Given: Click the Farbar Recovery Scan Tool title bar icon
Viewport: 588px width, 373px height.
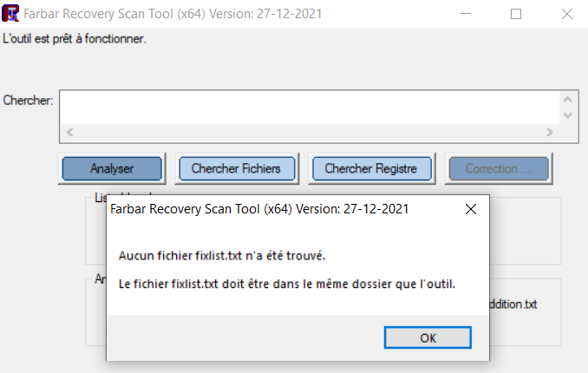Looking at the screenshot, I should [x=11, y=14].
